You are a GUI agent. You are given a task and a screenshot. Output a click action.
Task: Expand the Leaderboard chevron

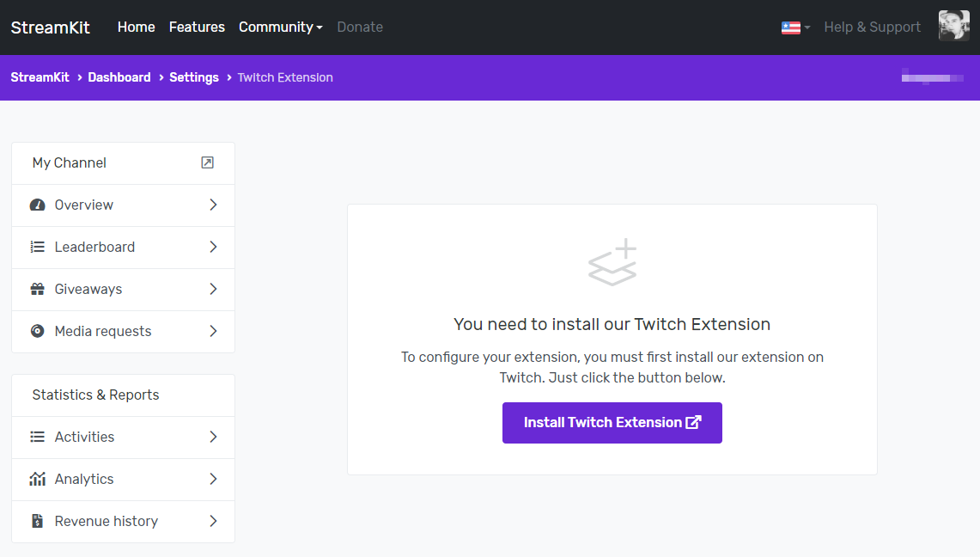[x=213, y=247]
